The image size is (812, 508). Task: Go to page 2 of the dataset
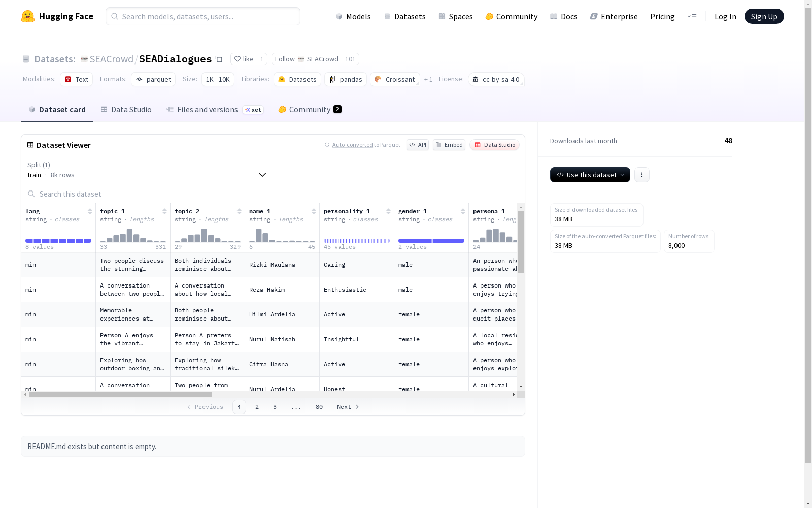tap(257, 407)
